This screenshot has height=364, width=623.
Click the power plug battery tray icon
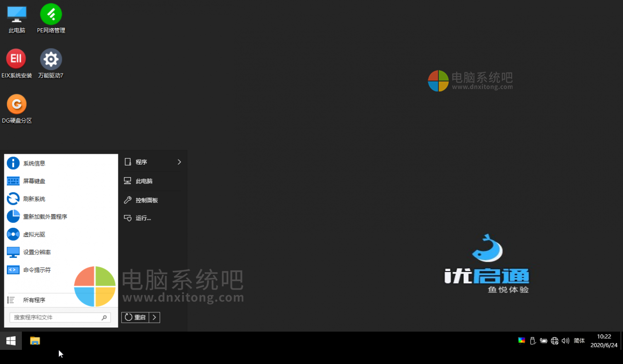coord(544,341)
